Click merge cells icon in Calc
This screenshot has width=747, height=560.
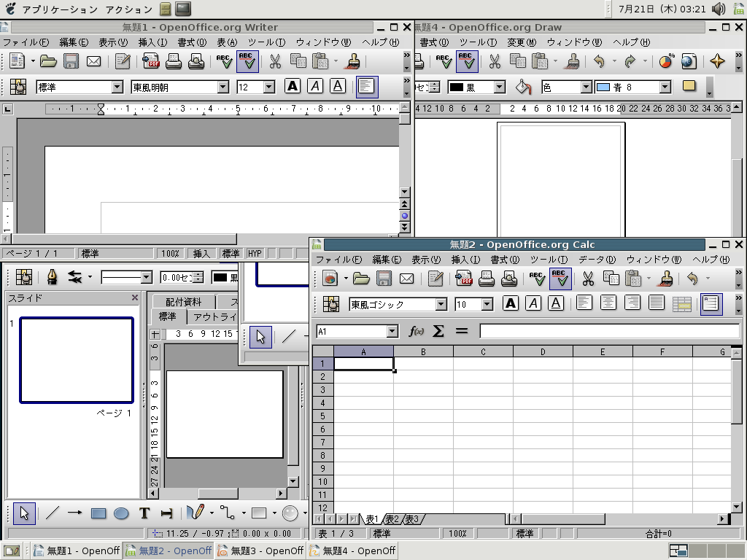click(x=682, y=303)
